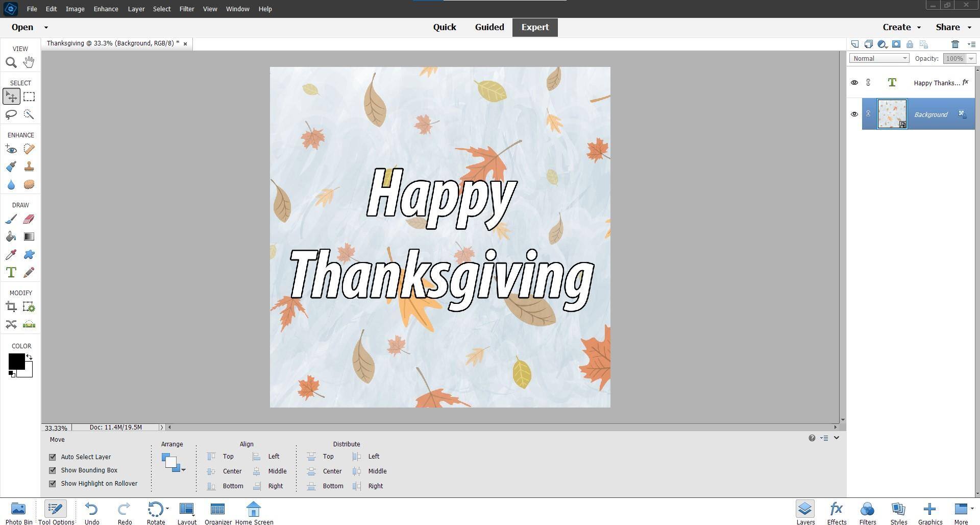980x525 pixels.
Task: Select the Horizontal Type tool
Action: click(11, 272)
